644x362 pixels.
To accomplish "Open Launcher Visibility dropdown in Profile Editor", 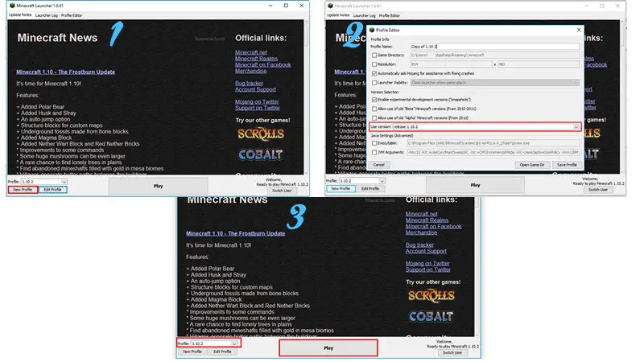I will (x=495, y=83).
